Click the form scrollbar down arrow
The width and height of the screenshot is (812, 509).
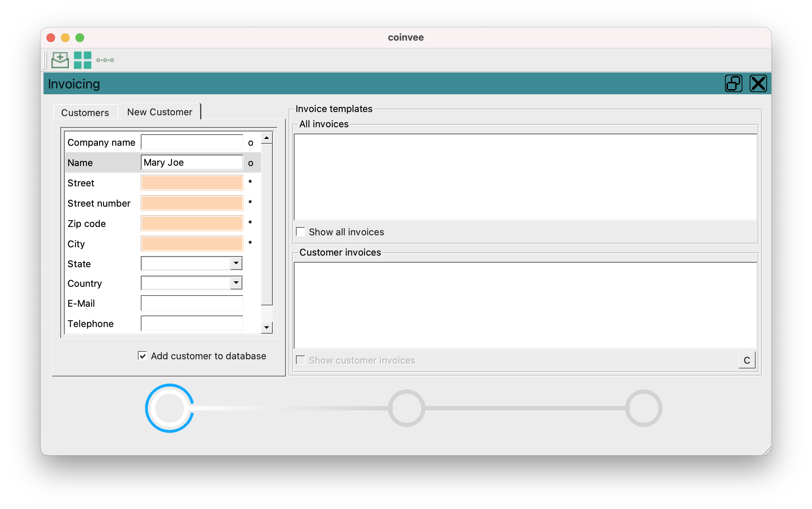click(267, 327)
